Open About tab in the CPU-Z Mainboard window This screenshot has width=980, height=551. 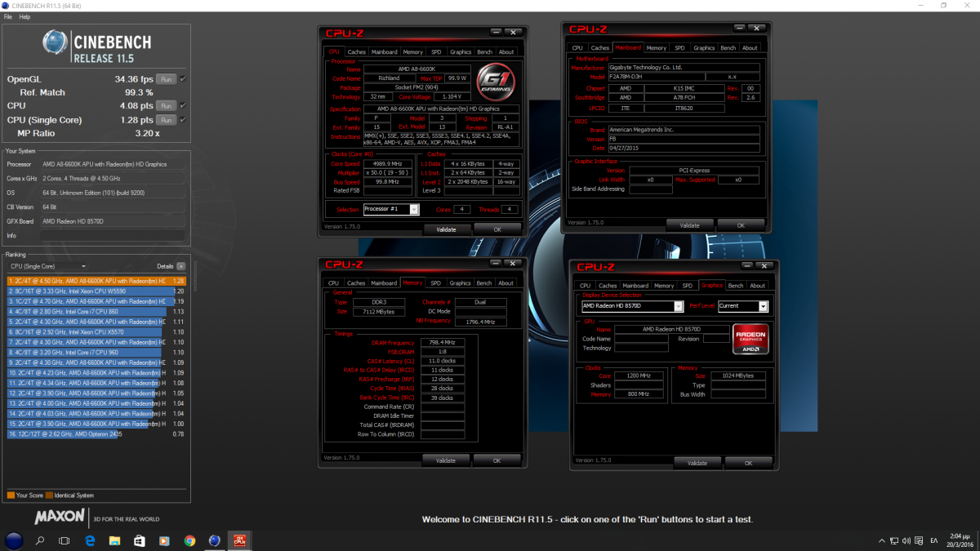point(750,48)
